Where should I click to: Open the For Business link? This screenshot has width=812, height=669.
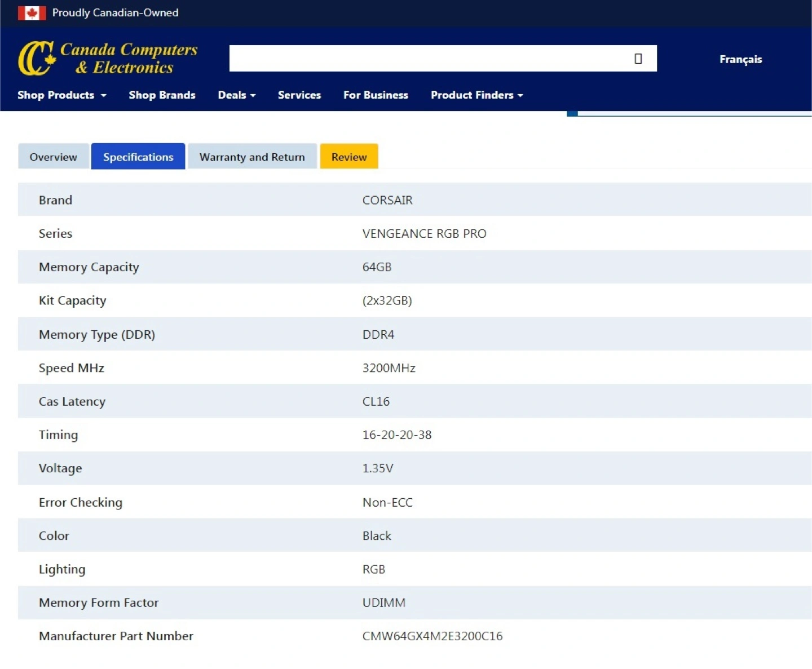376,95
